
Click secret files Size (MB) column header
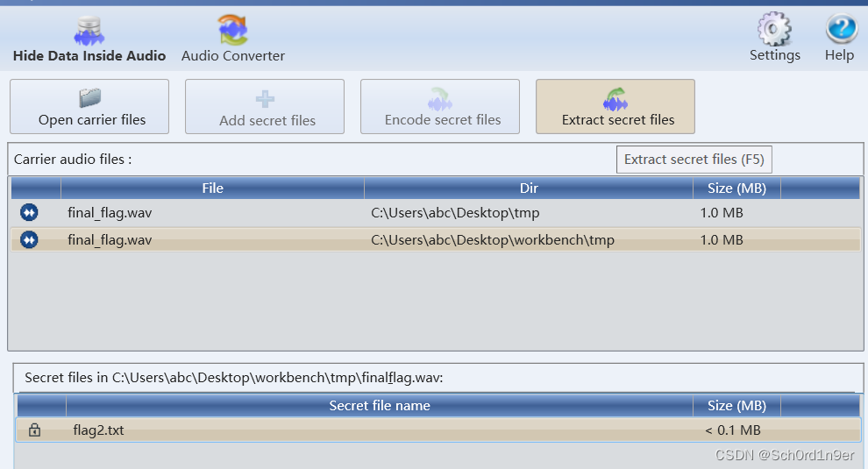[736, 406]
